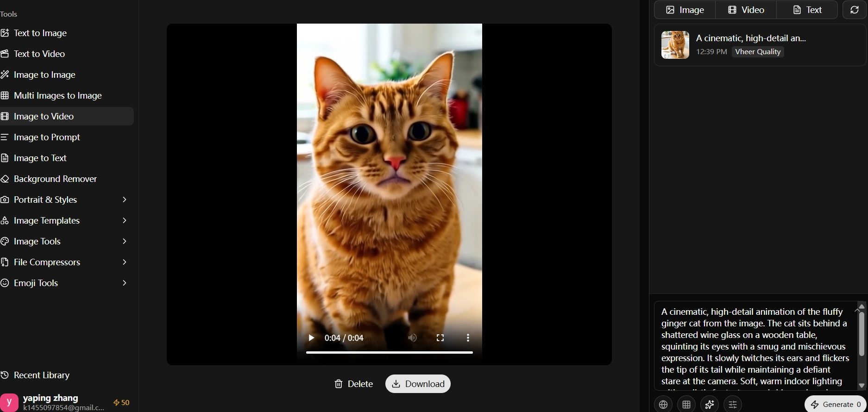Click the Image to Video film icon
868x412 pixels.
5,116
